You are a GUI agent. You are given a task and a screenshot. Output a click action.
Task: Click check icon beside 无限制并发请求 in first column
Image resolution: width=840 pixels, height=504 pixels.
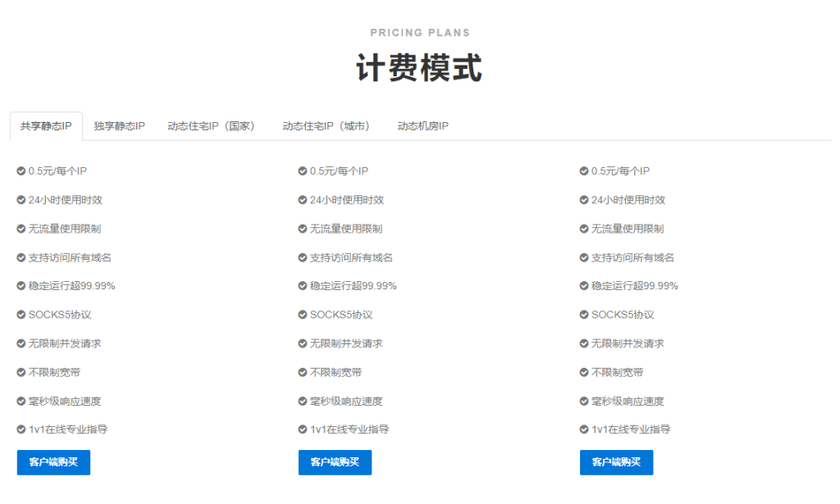[x=21, y=343]
